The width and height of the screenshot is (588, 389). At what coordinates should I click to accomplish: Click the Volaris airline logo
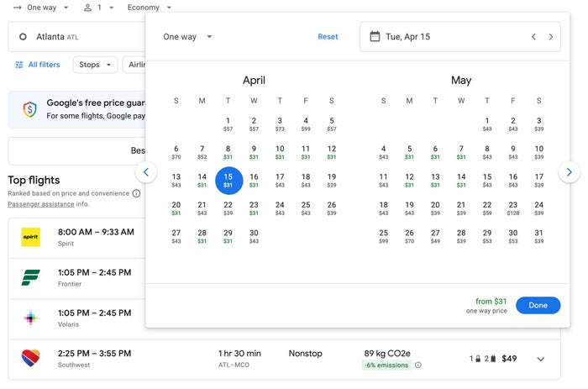pos(31,318)
